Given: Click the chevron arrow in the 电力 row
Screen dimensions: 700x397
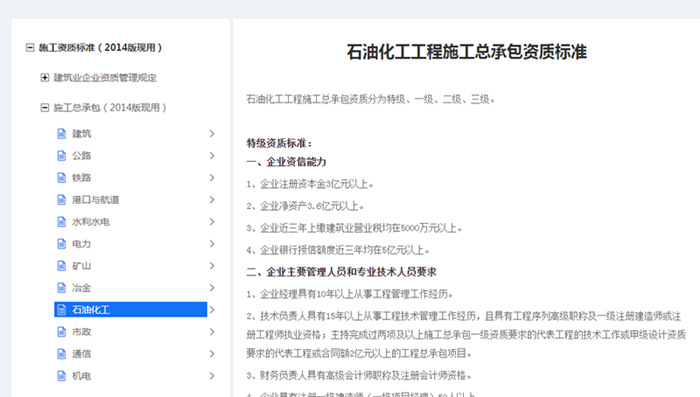Looking at the screenshot, I should pyautogui.click(x=212, y=244).
